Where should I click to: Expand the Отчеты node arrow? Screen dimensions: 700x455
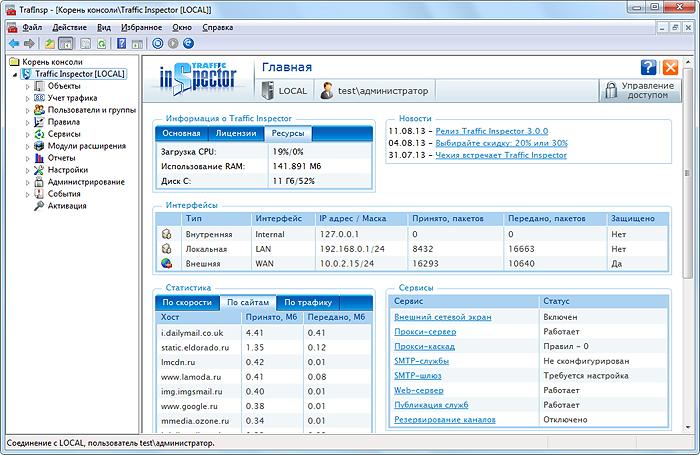coord(27,159)
